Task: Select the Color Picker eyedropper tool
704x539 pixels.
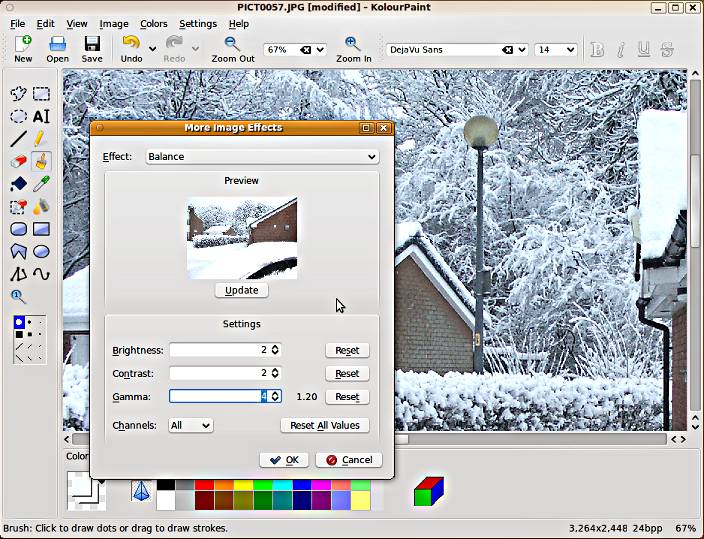Action: (41, 184)
